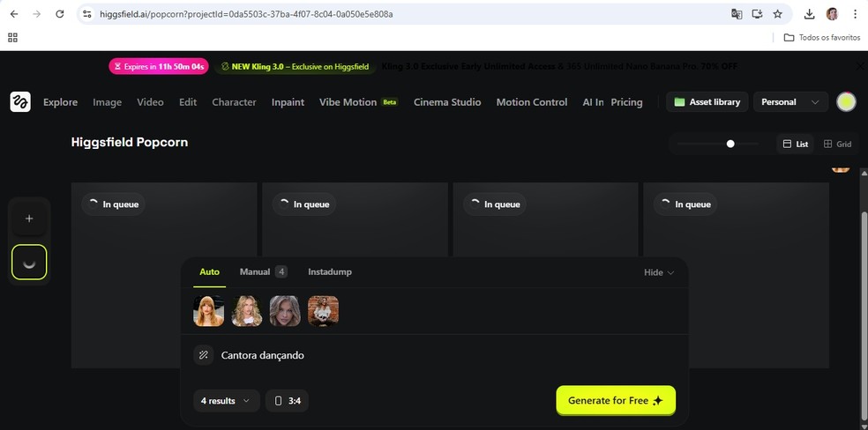Go to the Pricing page
Image resolution: width=868 pixels, height=430 pixels.
click(626, 102)
